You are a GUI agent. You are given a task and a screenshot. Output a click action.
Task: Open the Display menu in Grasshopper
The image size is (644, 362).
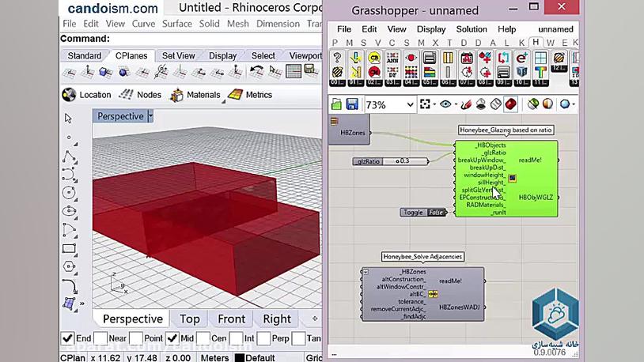pyautogui.click(x=431, y=29)
